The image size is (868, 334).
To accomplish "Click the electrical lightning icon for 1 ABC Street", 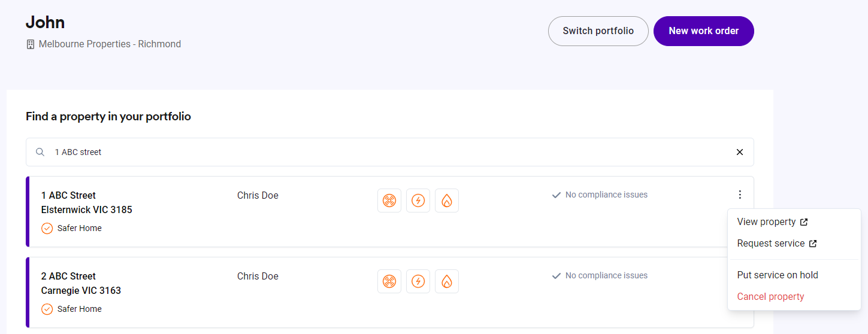I will coord(418,201).
